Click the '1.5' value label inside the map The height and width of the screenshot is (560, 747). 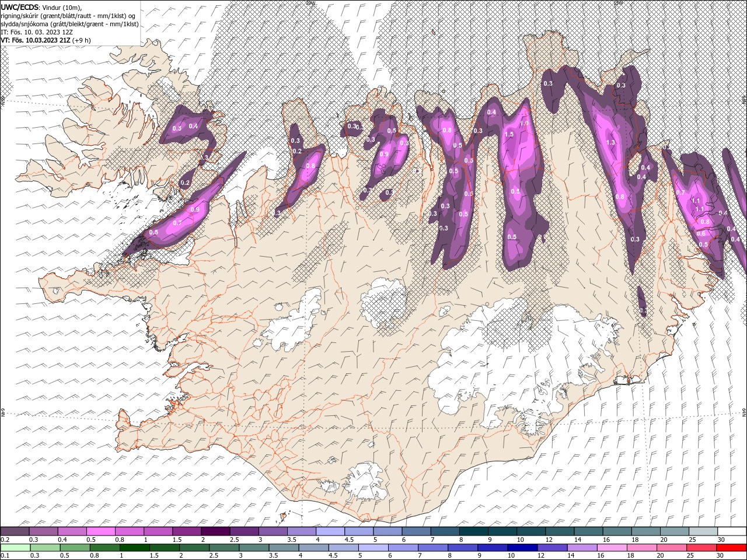(x=509, y=134)
